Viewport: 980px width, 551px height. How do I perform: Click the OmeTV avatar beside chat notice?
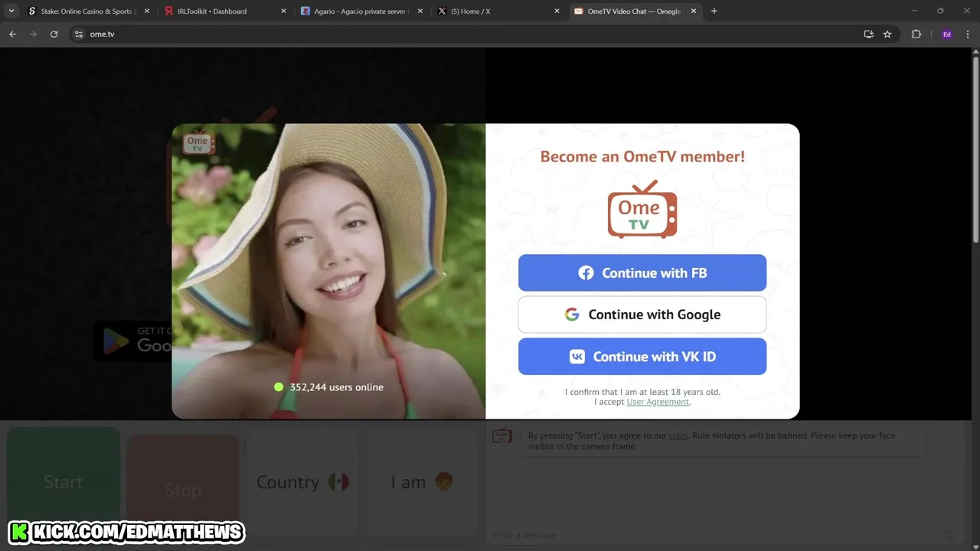click(x=502, y=435)
